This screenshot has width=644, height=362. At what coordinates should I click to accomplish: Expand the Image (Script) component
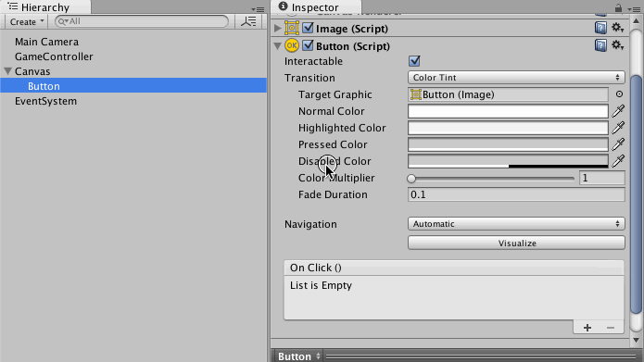(x=278, y=28)
